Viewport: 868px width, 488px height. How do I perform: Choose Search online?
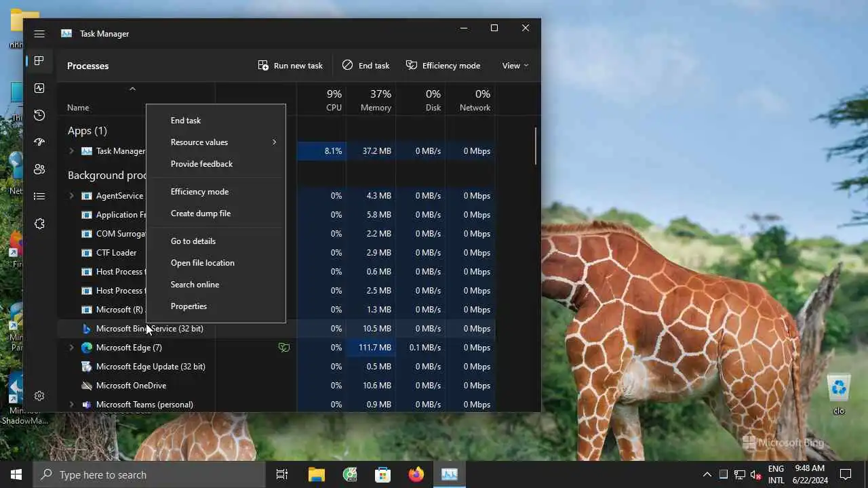[216, 285]
